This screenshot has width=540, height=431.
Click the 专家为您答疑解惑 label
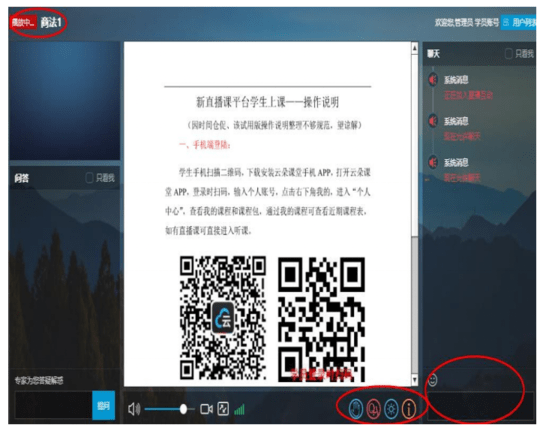pyautogui.click(x=39, y=380)
